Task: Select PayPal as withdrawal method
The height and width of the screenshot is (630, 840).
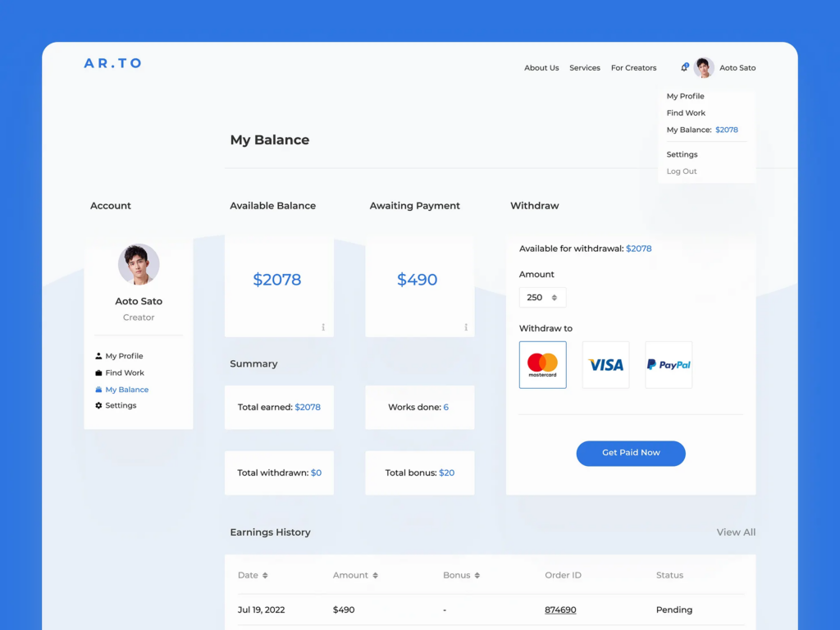Action: 669,365
